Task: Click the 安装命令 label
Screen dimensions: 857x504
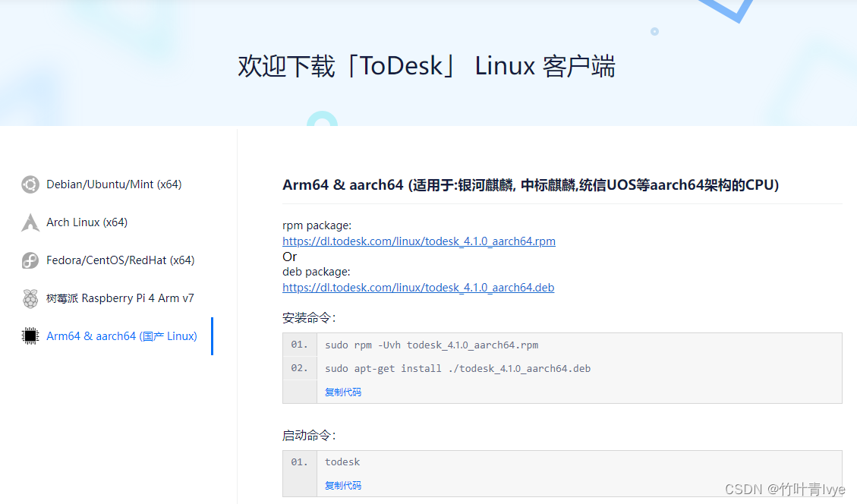Action: click(309, 317)
